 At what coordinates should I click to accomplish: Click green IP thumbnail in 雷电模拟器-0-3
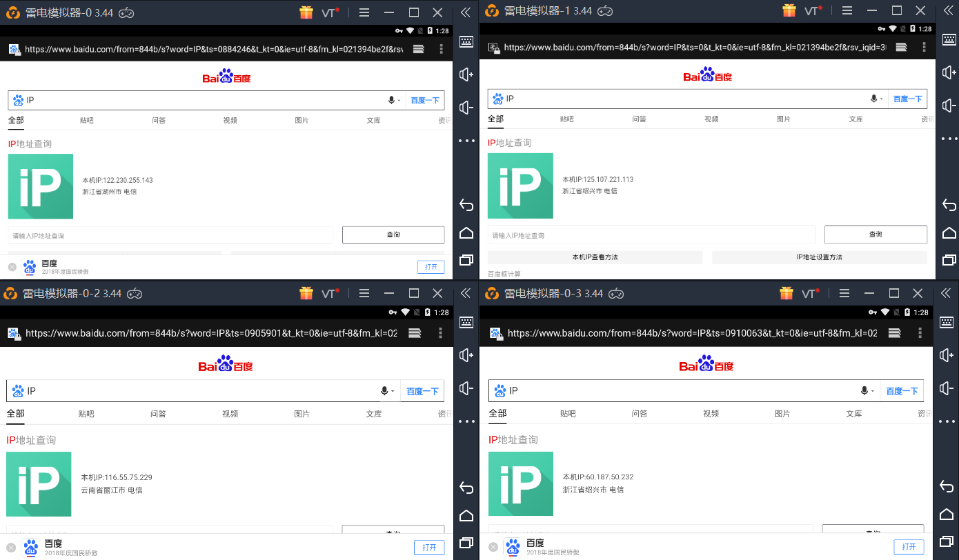pos(521,483)
